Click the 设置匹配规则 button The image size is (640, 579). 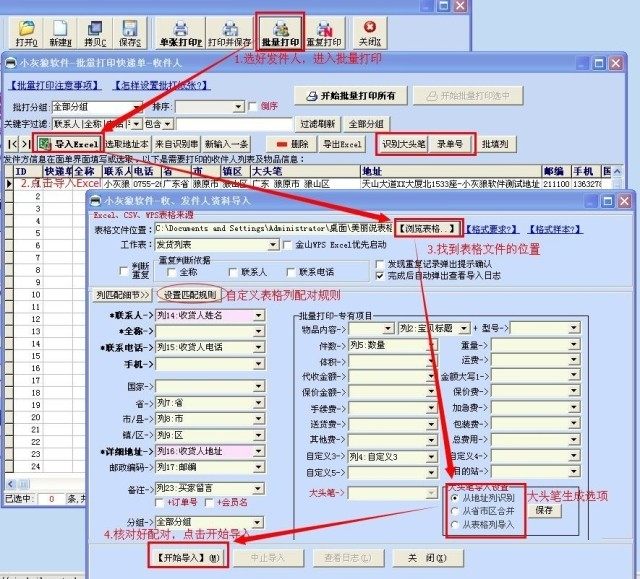(x=190, y=295)
